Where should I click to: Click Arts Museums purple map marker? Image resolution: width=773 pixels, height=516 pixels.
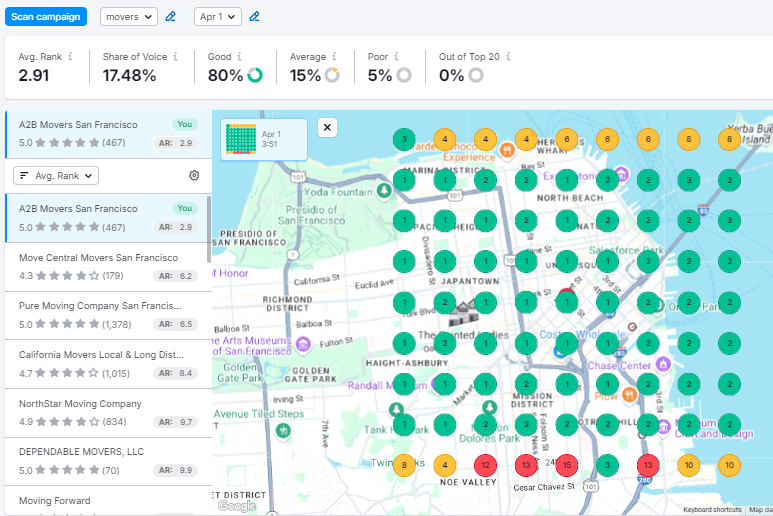303,344
